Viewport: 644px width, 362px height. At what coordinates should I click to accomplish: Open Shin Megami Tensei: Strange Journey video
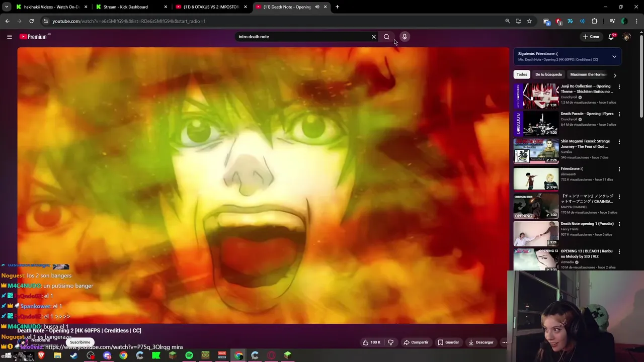[566, 151]
